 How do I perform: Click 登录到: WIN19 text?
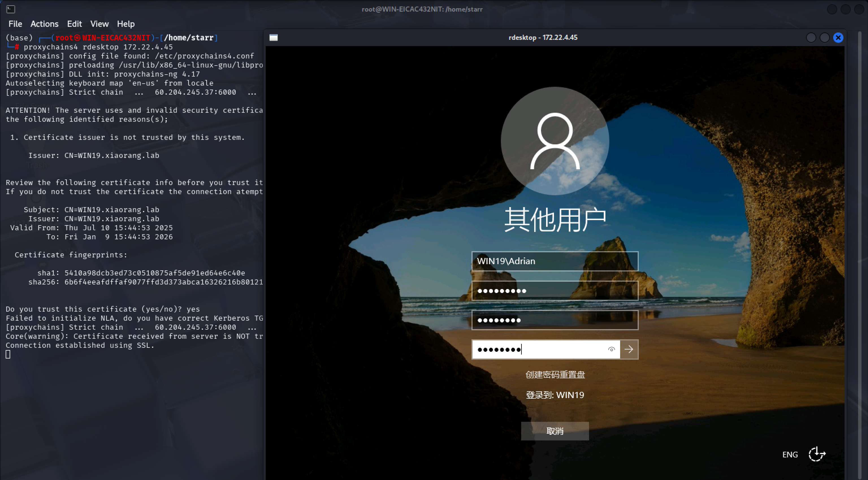(555, 395)
